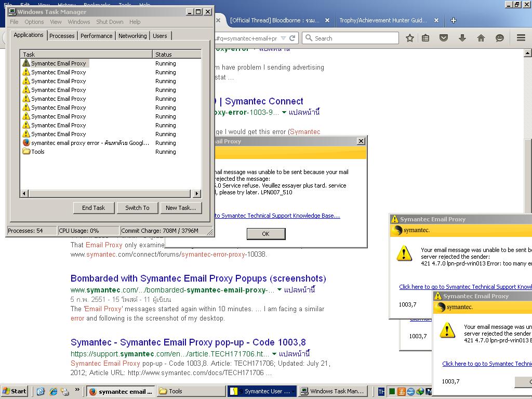Switch to the Networking tab

tap(132, 36)
